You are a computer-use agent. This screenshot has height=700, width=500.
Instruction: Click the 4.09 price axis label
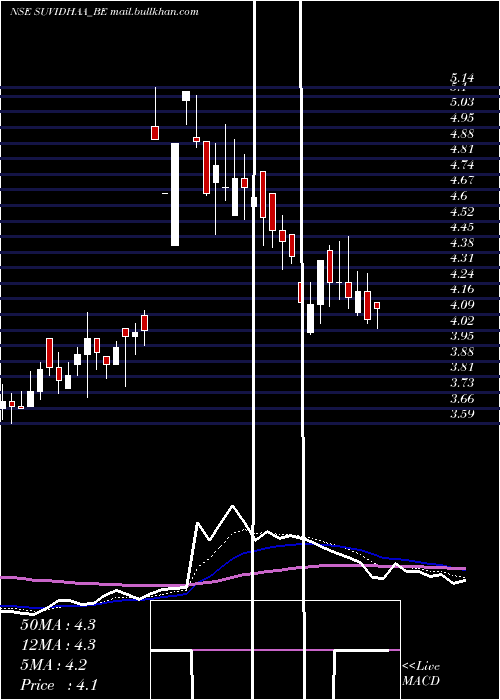[462, 305]
